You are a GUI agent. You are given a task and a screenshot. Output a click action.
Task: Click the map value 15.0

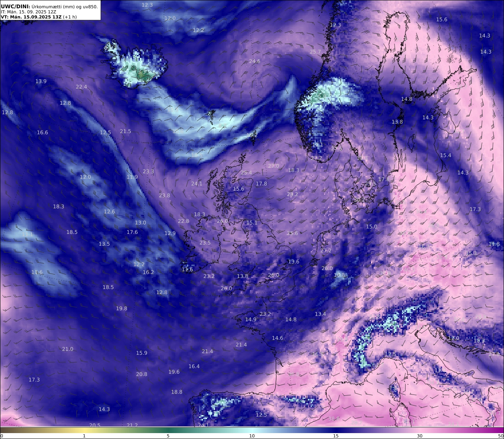coord(372,226)
